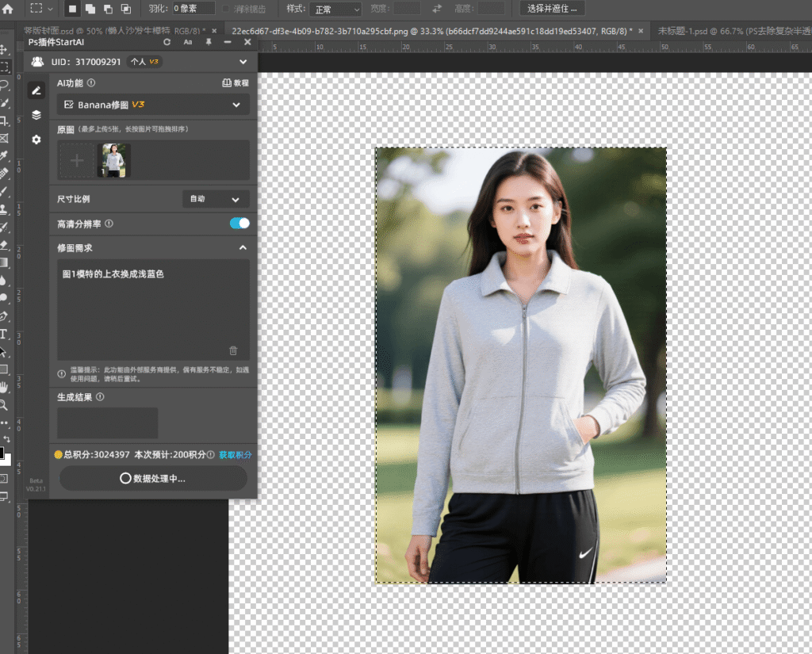This screenshot has height=654, width=812.
Task: Click the Home icon at top left
Action: pyautogui.click(x=7, y=9)
